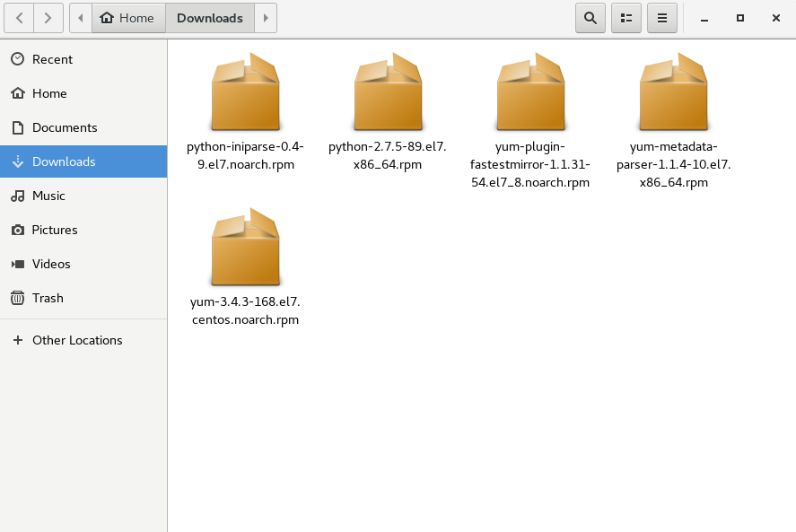Click file name yum-plugin-fastestmirror-1.1.31-54.el7_8.noarch.rpm
Viewport: 796px width, 532px height.
[x=530, y=164]
